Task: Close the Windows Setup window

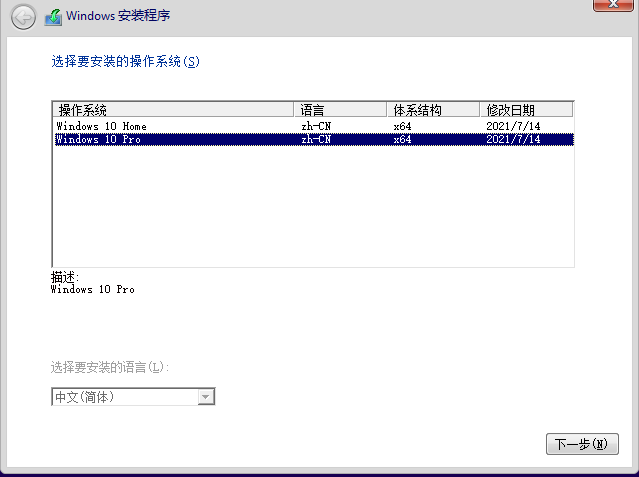Action: coord(613,5)
